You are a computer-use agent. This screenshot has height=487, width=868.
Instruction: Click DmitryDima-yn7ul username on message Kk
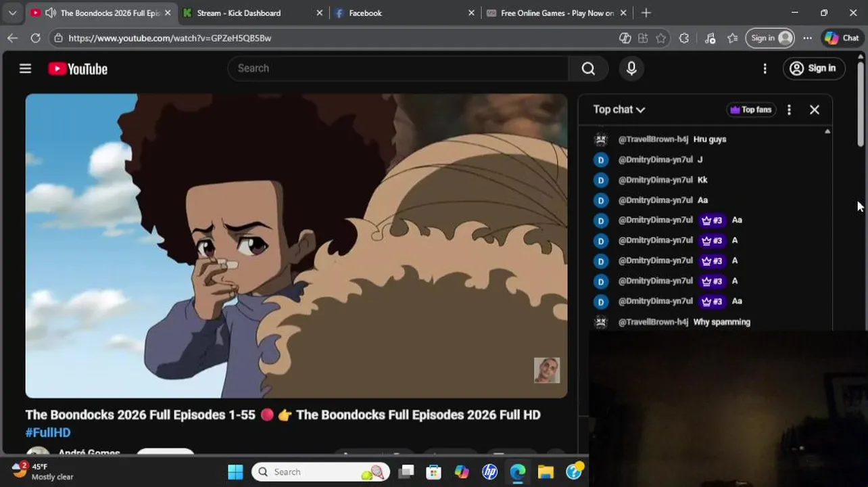(656, 180)
